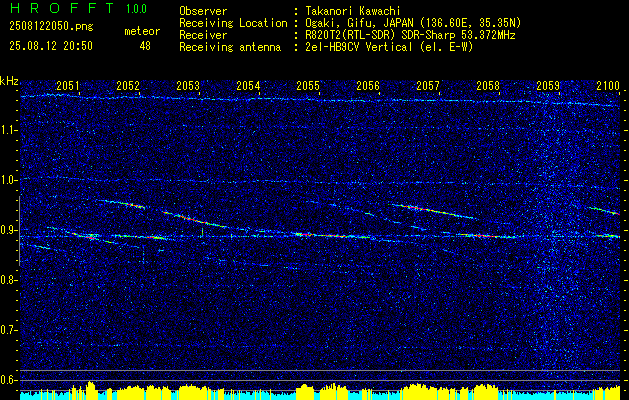This screenshot has height=400, width=629.
Task: Click the 2el-HB9CV Vertical antenna text
Action: pos(390,47)
